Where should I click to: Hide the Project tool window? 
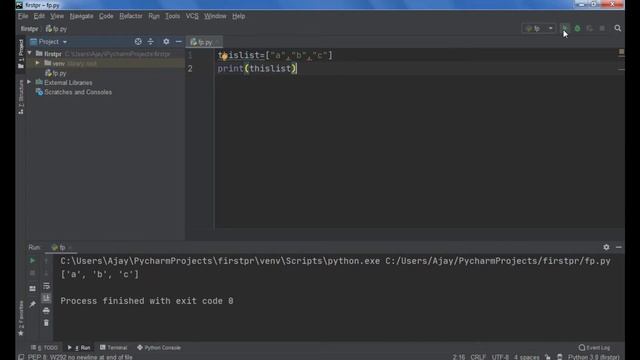pos(178,42)
